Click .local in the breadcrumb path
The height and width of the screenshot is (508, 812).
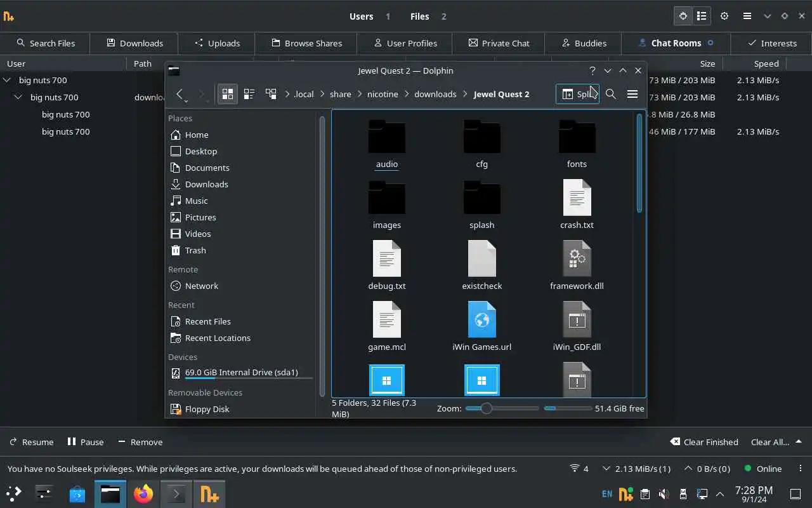pyautogui.click(x=304, y=94)
